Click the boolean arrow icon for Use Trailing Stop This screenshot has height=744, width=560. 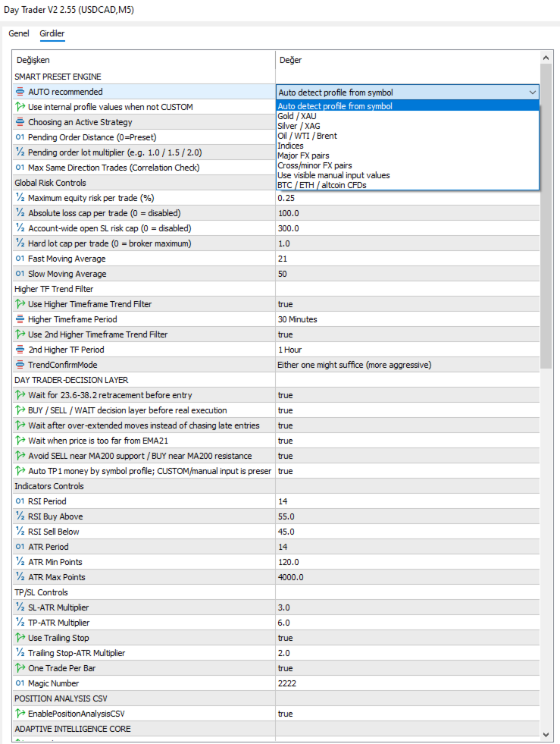20,638
